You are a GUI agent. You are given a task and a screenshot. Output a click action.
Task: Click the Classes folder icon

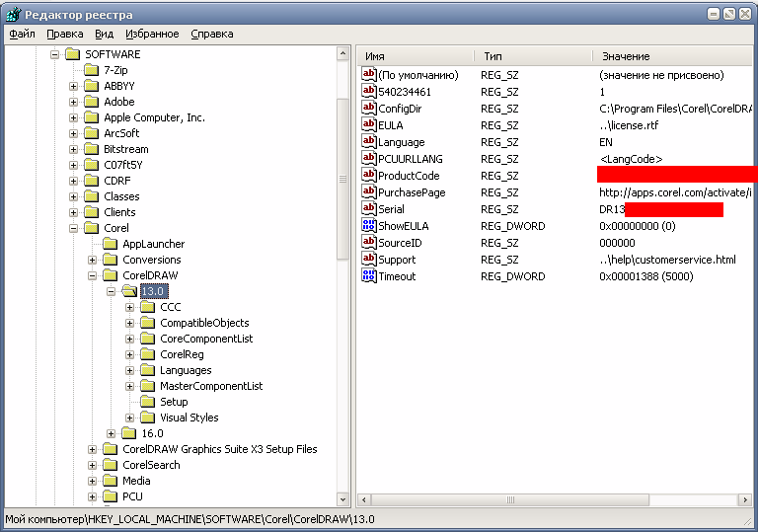click(x=92, y=196)
